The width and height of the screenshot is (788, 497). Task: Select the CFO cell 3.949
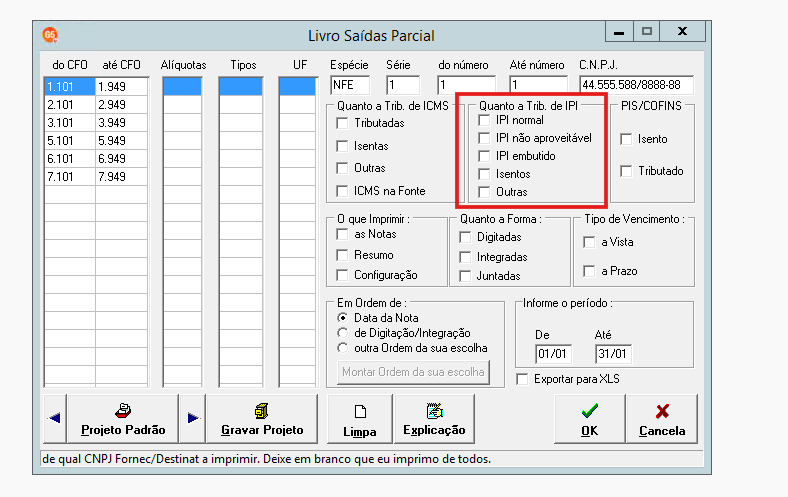pyautogui.click(x=122, y=123)
